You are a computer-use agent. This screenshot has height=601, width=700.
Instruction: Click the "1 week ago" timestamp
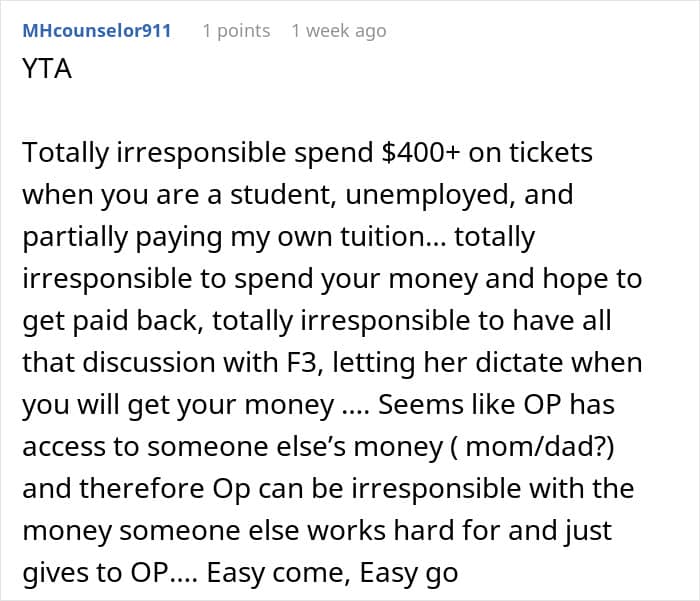point(338,30)
